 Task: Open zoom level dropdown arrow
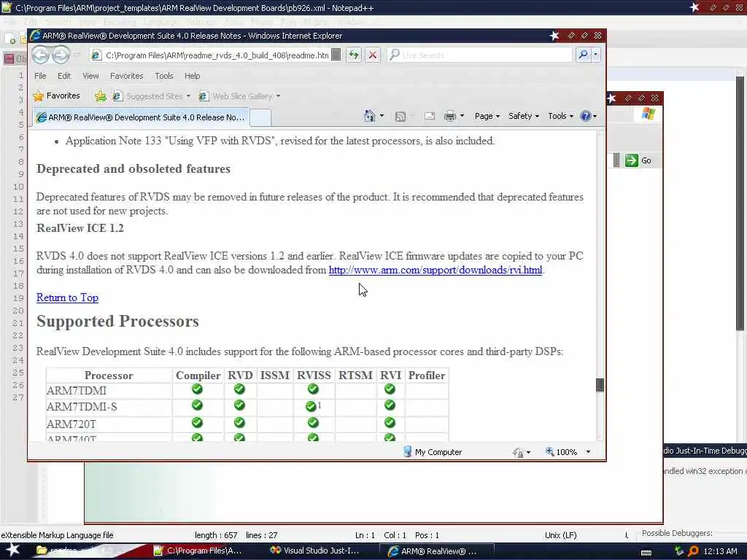(x=589, y=452)
